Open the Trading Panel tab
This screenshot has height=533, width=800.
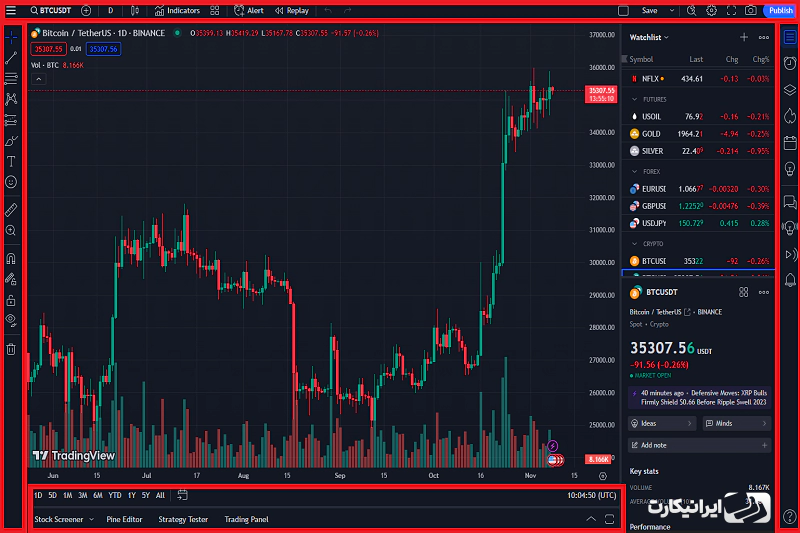pos(246,519)
